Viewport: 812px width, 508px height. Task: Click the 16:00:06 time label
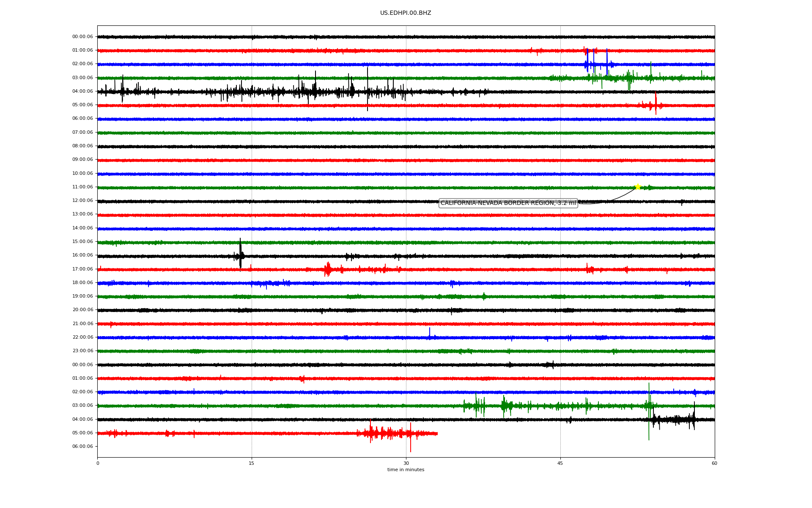click(82, 255)
